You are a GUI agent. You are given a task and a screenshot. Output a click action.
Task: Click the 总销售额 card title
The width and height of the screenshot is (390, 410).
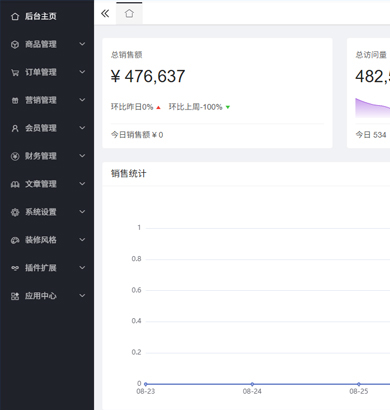coord(127,55)
